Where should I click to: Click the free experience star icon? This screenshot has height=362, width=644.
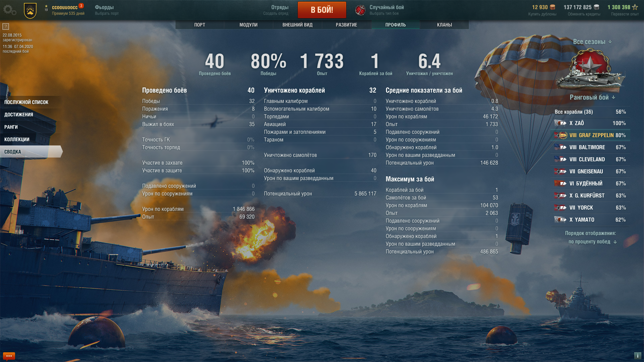[635, 7]
